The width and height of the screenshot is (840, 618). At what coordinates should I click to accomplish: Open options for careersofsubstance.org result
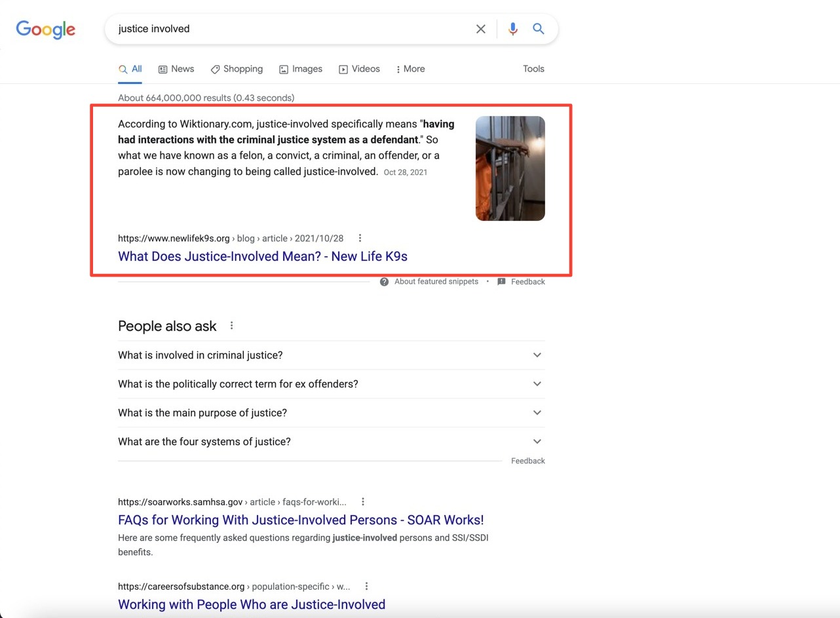point(366,587)
